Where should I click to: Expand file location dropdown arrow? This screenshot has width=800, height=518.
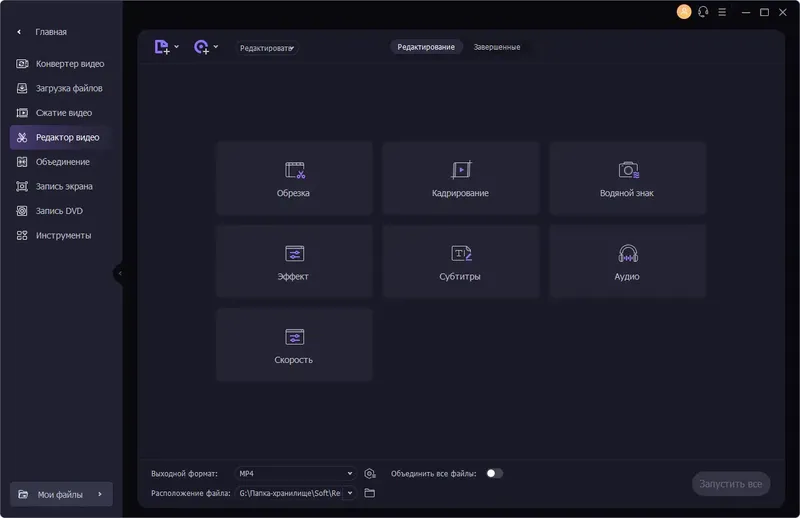pyautogui.click(x=350, y=493)
